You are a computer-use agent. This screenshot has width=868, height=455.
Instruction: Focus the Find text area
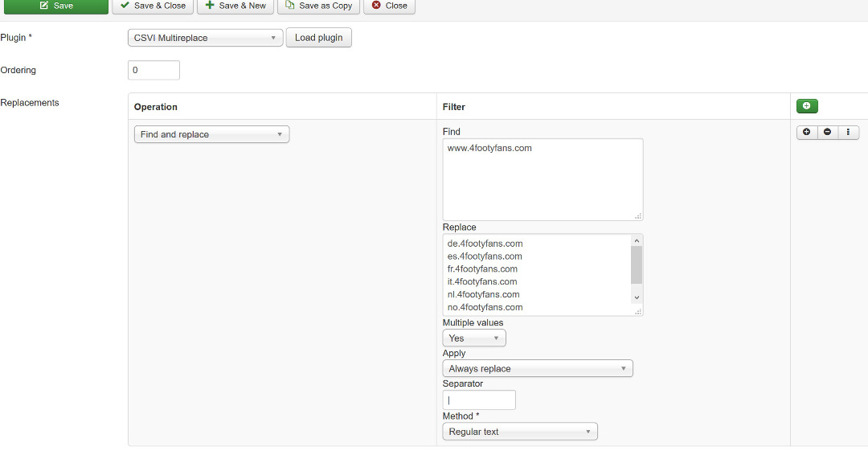[x=542, y=179]
